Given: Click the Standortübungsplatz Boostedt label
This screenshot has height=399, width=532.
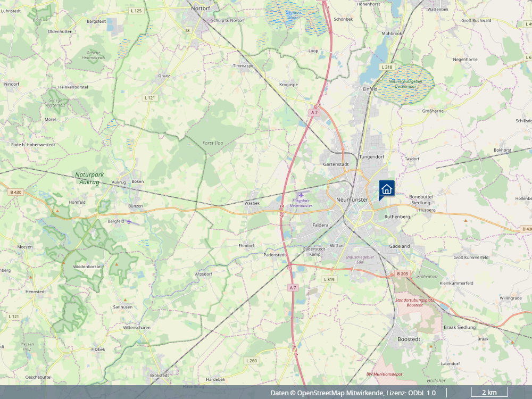Looking at the screenshot, I should pos(414,303).
